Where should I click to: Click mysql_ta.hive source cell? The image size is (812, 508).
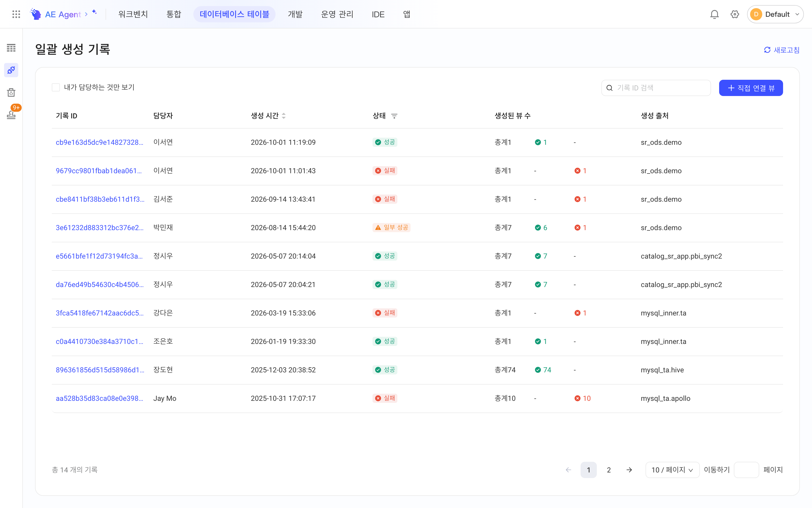tap(662, 370)
